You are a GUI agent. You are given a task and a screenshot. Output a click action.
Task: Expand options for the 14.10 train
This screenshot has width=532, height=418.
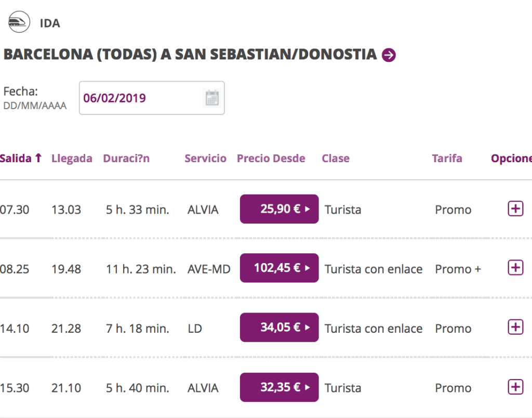point(515,327)
